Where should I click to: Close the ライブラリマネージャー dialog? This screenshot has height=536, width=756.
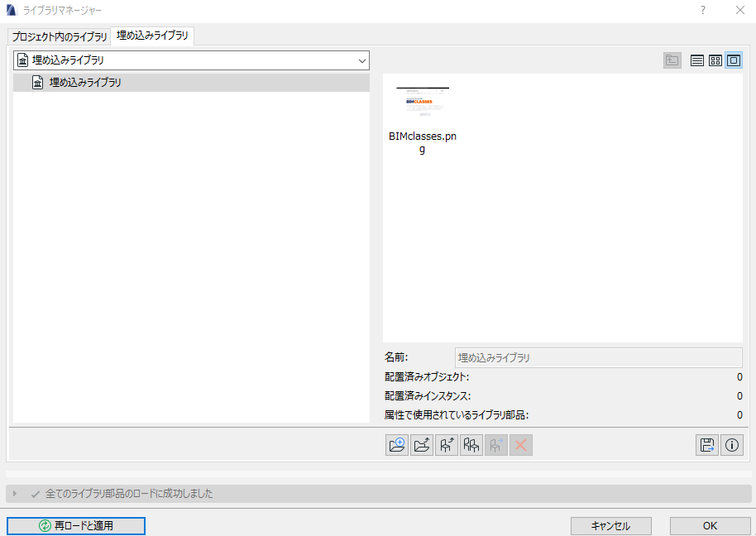point(740,10)
